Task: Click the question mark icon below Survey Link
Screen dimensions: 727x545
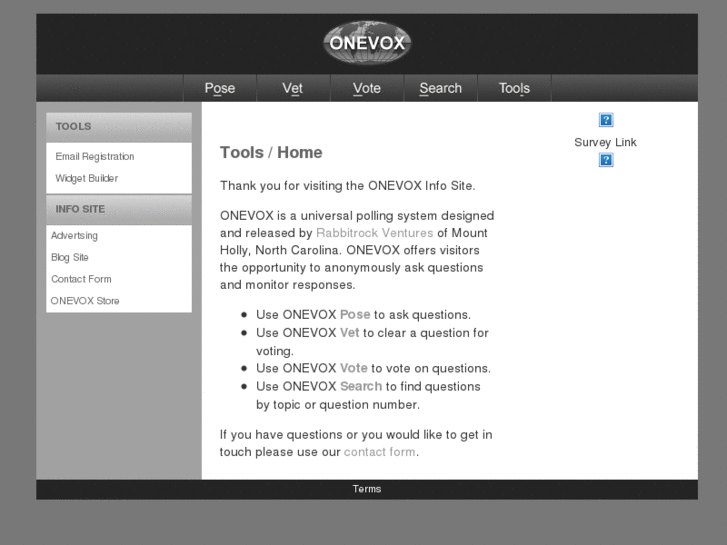Action: (x=606, y=160)
